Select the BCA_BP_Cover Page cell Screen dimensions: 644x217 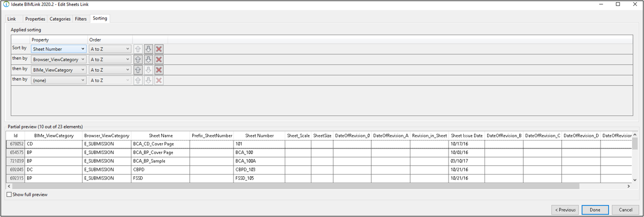pos(161,153)
